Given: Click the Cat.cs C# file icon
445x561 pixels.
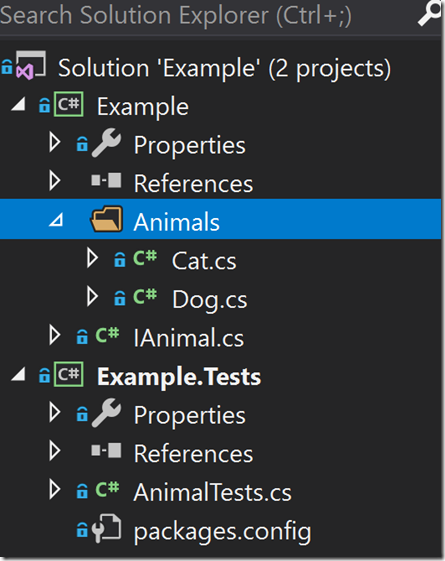Looking at the screenshot, I should (x=145, y=258).
